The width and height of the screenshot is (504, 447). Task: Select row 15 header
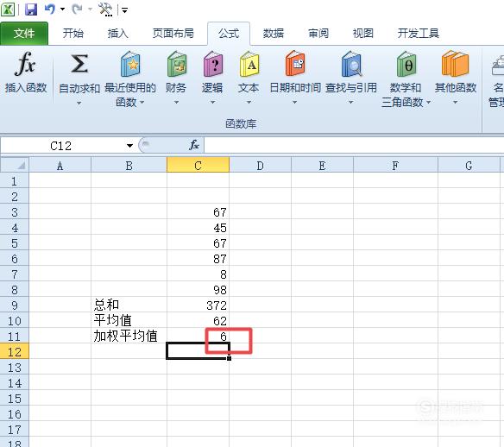(15, 399)
